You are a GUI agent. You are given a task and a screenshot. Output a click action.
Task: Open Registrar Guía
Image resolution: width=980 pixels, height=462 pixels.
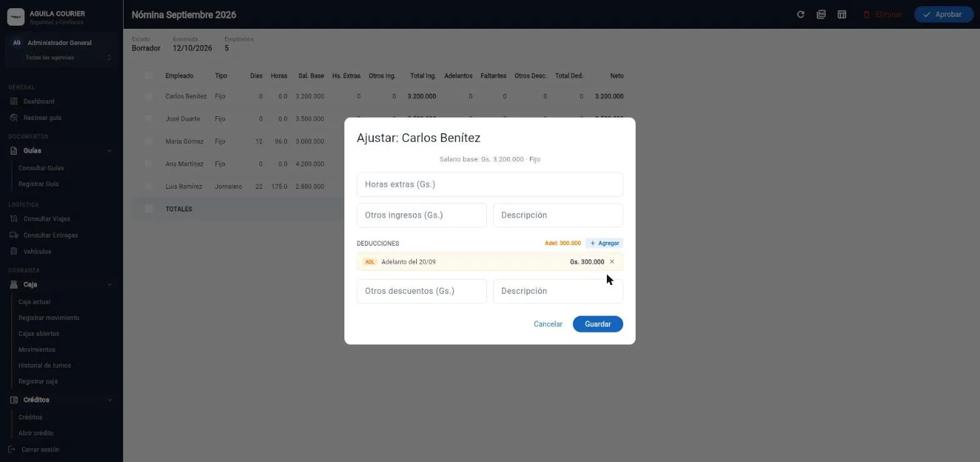[39, 184]
